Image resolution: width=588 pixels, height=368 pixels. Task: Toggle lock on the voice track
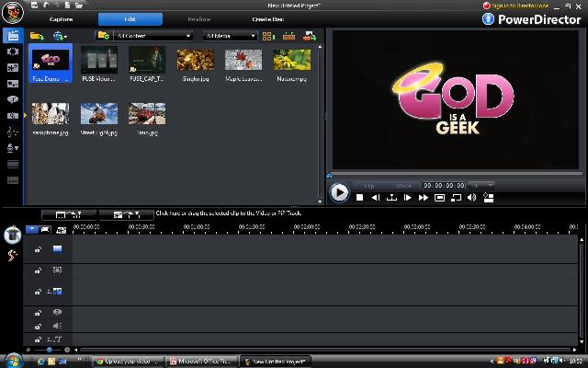(38, 327)
